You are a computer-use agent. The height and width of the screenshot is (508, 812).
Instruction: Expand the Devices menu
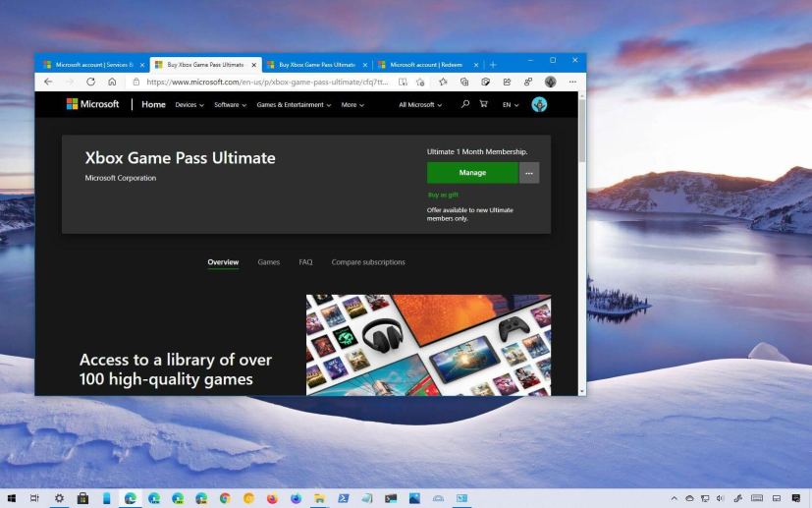[189, 105]
